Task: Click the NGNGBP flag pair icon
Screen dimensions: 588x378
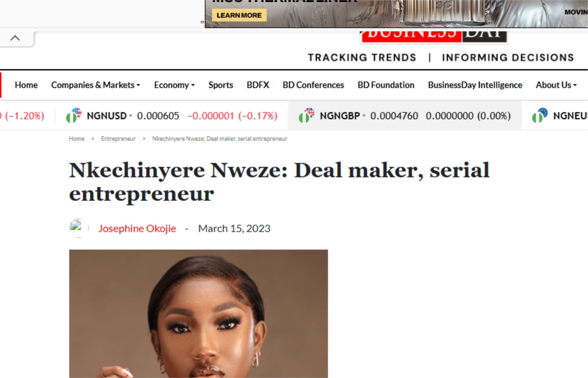Action: click(307, 115)
